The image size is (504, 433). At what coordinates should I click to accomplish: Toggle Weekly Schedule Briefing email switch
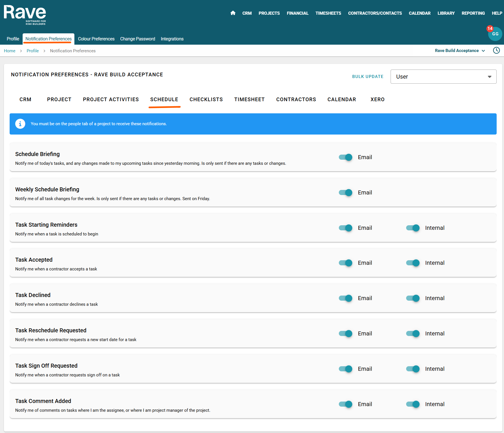point(346,192)
